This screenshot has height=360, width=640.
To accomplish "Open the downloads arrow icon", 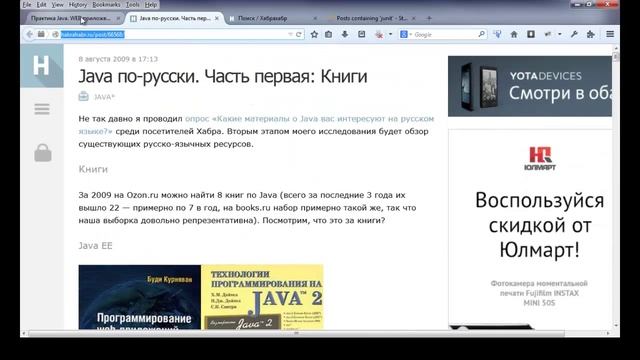I will pyautogui.click(x=345, y=35).
